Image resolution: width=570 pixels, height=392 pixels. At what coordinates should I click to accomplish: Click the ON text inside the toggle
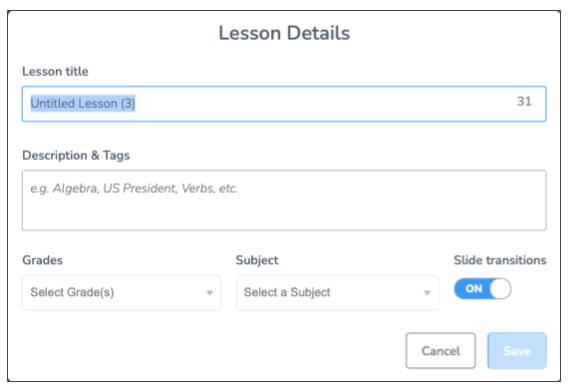(474, 289)
